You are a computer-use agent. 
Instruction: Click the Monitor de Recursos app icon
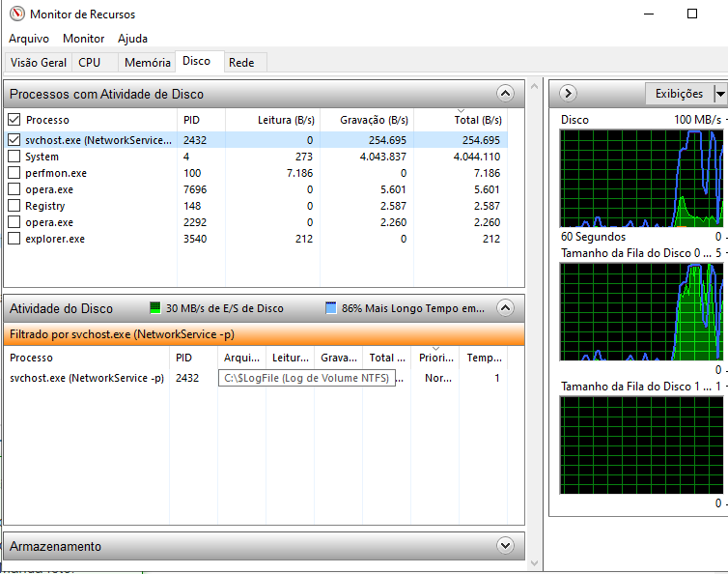16,14
